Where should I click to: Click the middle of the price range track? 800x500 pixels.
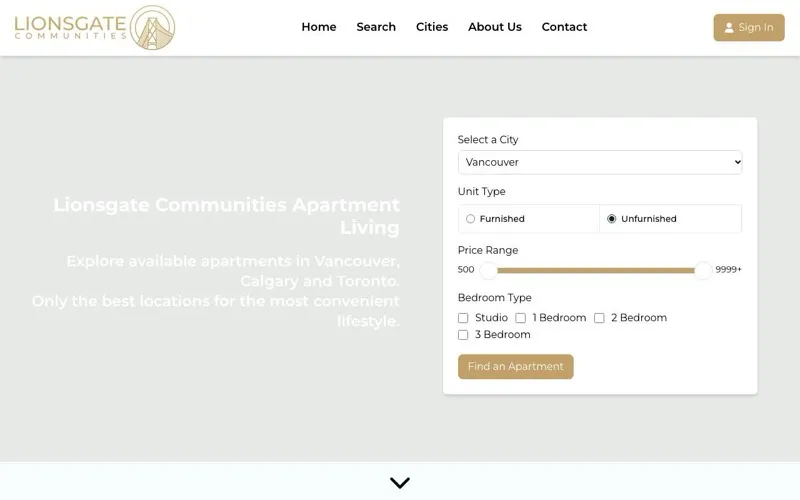tap(595, 270)
